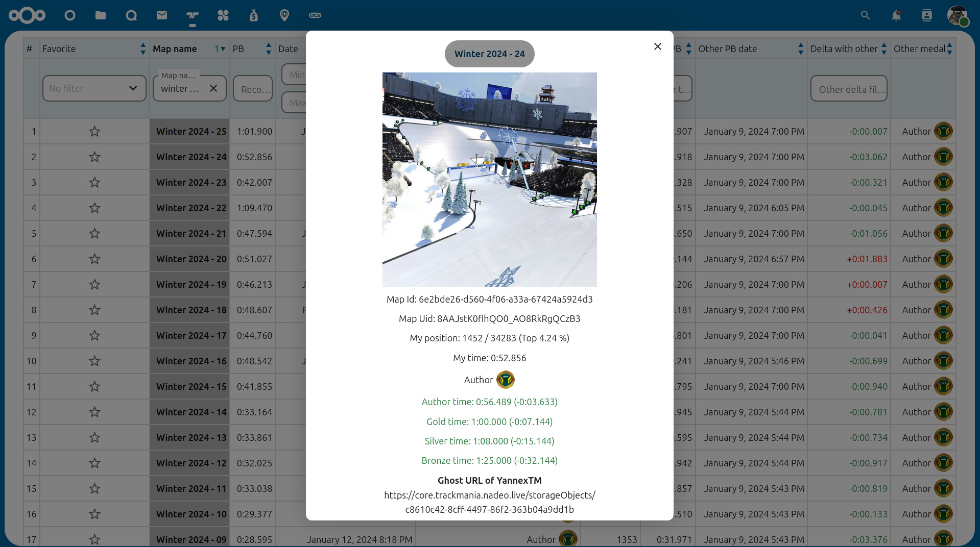The height and width of the screenshot is (547, 980).
Task: Favorite the Winter 2024 - 21 row
Action: 94,234
